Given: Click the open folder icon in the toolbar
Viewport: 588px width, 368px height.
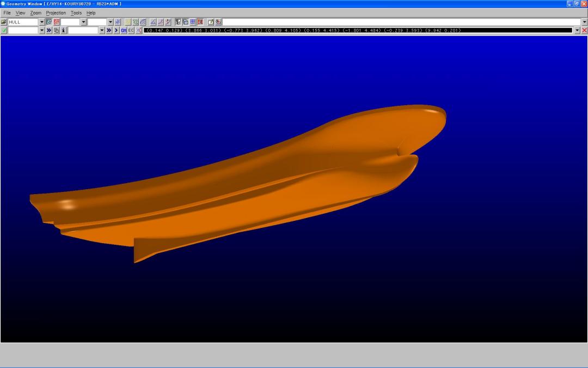Looking at the screenshot, I should (x=4, y=22).
